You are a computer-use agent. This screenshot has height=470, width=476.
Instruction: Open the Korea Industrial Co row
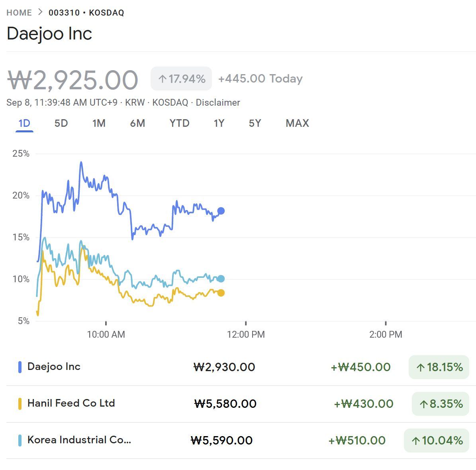tap(79, 440)
